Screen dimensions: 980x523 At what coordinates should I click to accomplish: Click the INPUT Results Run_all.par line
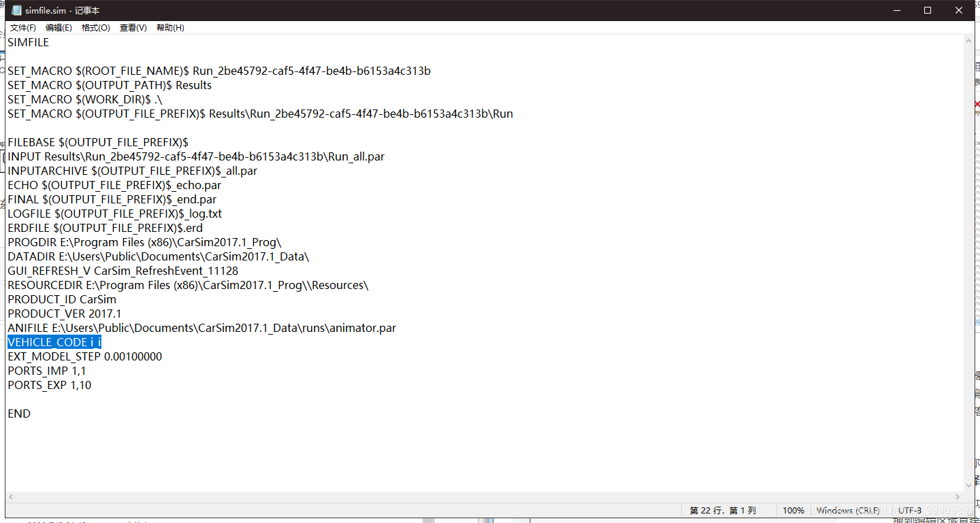(x=196, y=156)
